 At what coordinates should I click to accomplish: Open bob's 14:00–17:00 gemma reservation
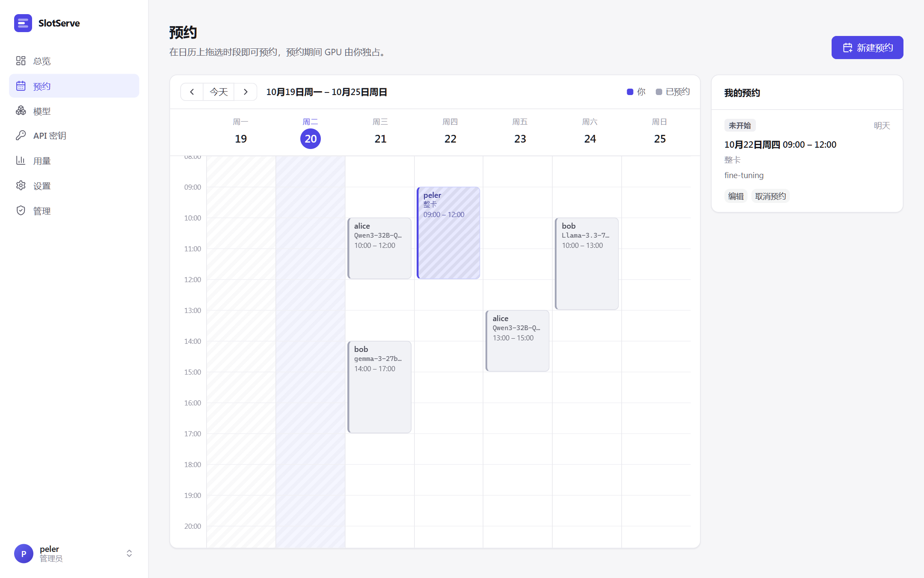pyautogui.click(x=379, y=387)
